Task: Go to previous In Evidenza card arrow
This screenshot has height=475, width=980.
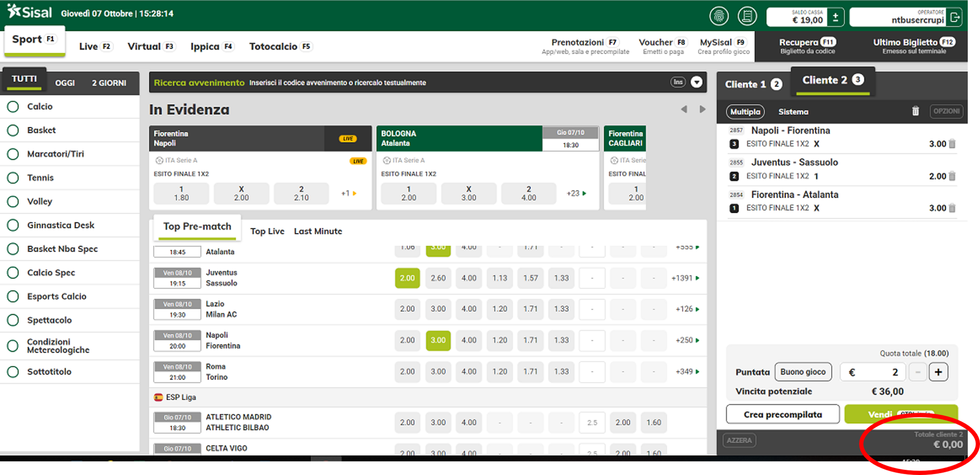Action: [x=684, y=109]
